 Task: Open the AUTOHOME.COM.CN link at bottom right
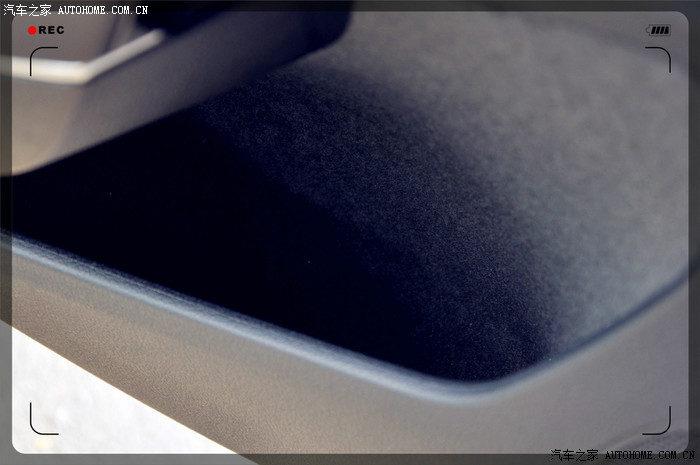click(650, 456)
